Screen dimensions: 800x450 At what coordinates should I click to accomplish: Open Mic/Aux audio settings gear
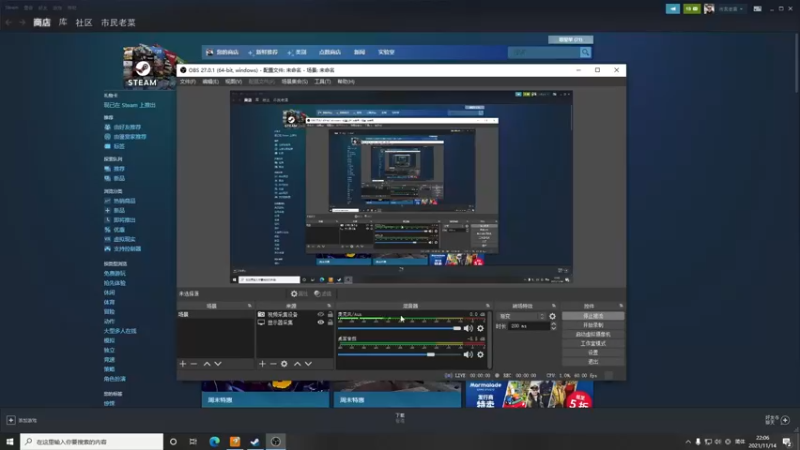pos(480,329)
